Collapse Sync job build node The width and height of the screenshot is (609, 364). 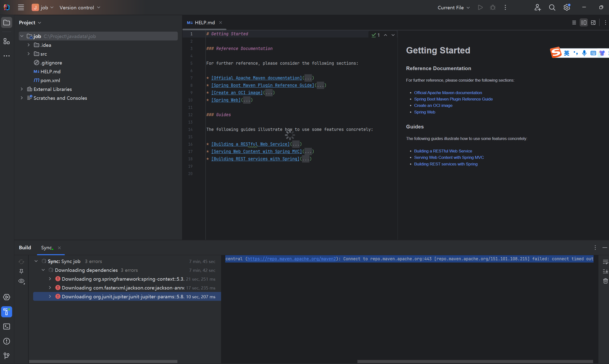click(x=36, y=262)
